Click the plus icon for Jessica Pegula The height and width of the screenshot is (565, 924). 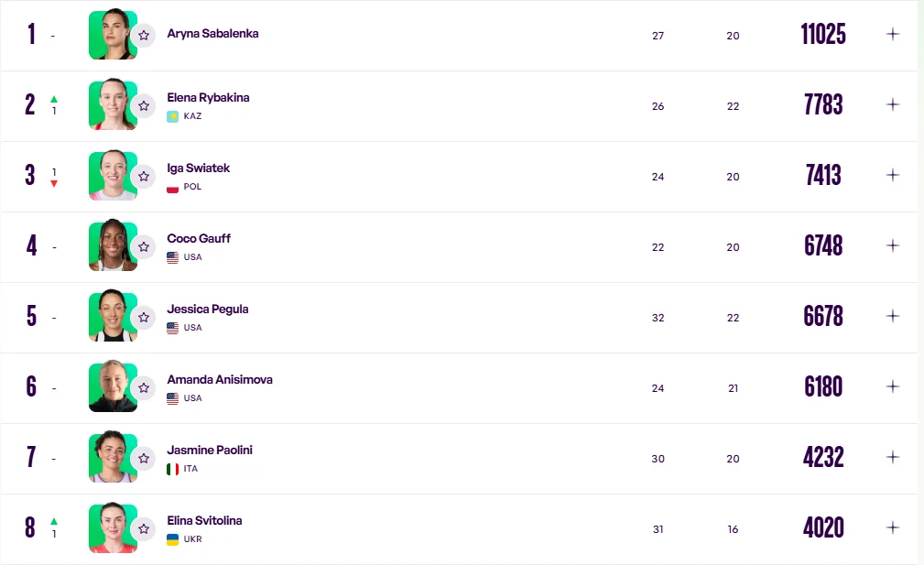(893, 316)
